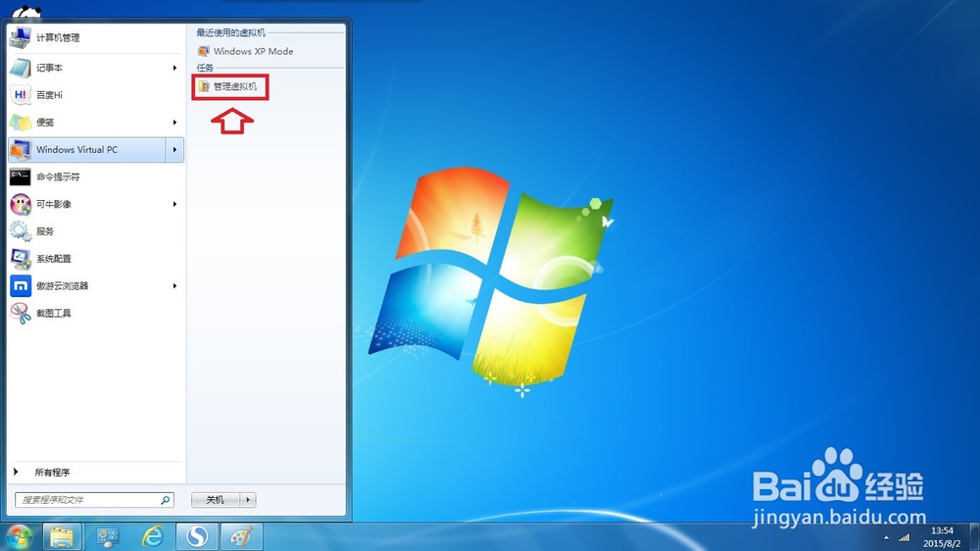
Task: Open 截图工具 snipping tool
Action: pos(96,314)
